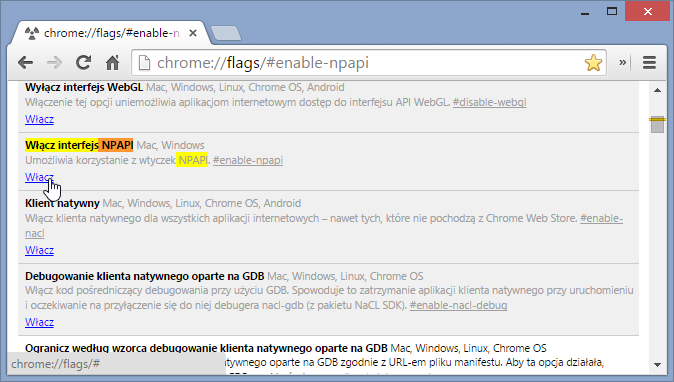Close the Chrome window

pyautogui.click(x=648, y=12)
